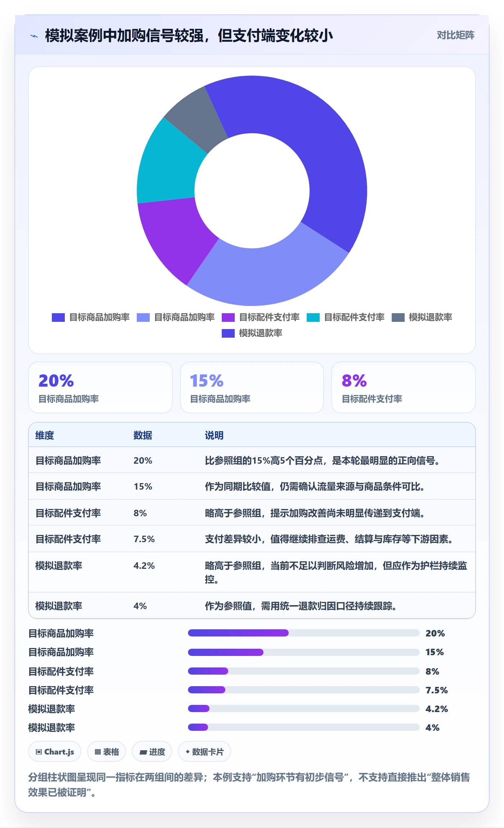This screenshot has height=828, width=504.
Task: Toggle the 模拟退款率 legend item with the gray swatch
Action: tap(422, 317)
